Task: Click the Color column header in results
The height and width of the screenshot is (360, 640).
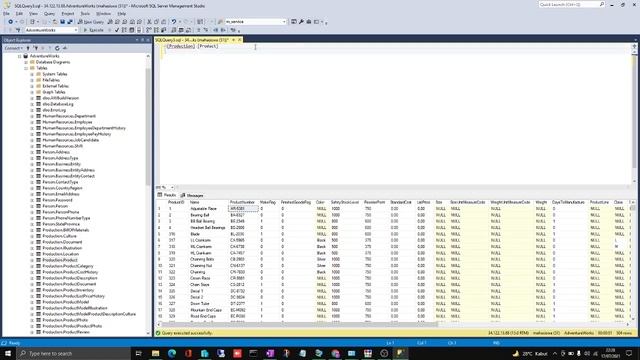Action: point(320,202)
